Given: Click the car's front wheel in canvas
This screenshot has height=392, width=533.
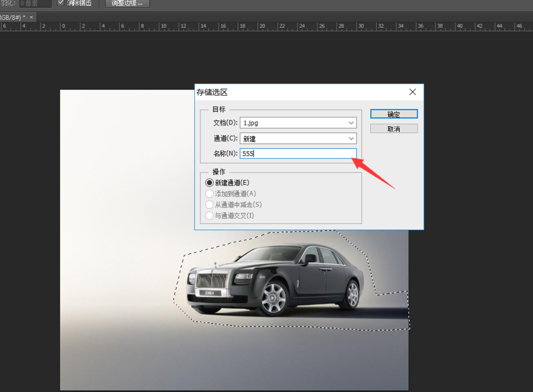Looking at the screenshot, I should 273,298.
